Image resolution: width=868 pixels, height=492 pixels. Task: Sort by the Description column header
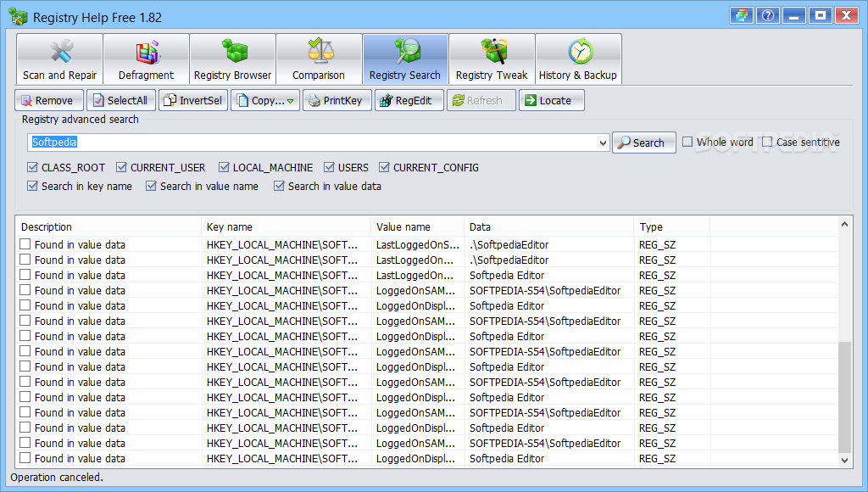click(x=108, y=226)
